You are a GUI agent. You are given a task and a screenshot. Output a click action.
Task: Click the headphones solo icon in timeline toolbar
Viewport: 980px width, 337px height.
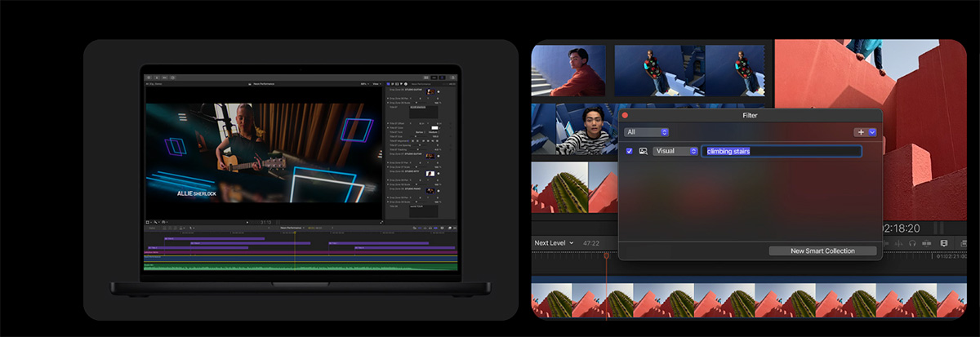[x=912, y=244]
